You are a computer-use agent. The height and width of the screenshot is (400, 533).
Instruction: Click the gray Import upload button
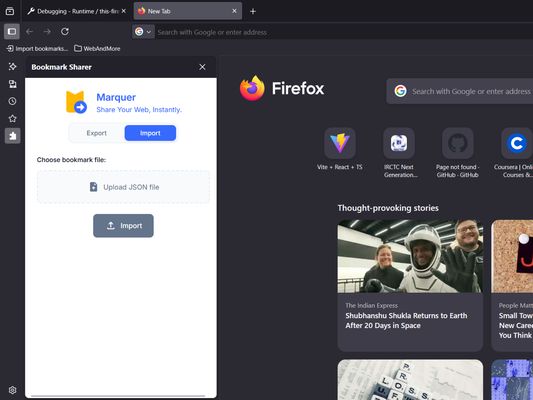(123, 226)
